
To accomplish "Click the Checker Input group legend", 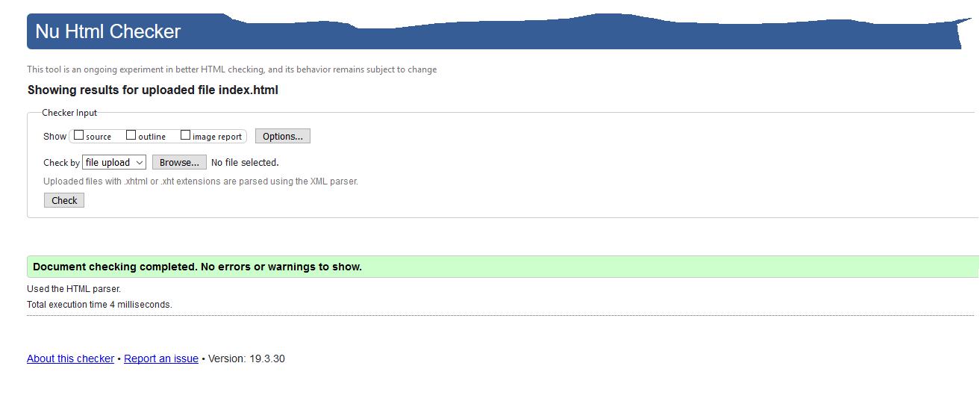I will [x=69, y=113].
